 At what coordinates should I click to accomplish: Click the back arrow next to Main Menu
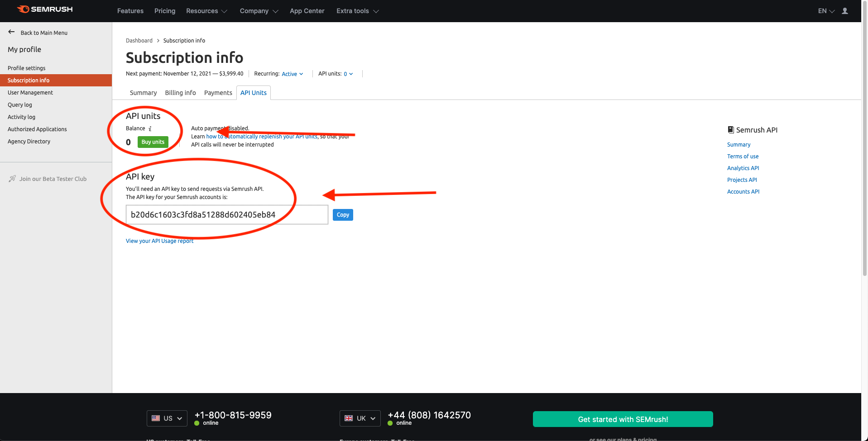(11, 32)
